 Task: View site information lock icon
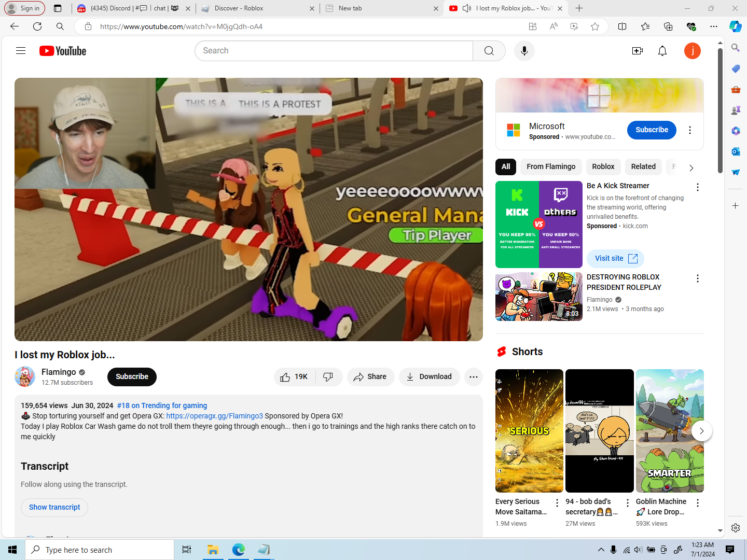tap(88, 26)
